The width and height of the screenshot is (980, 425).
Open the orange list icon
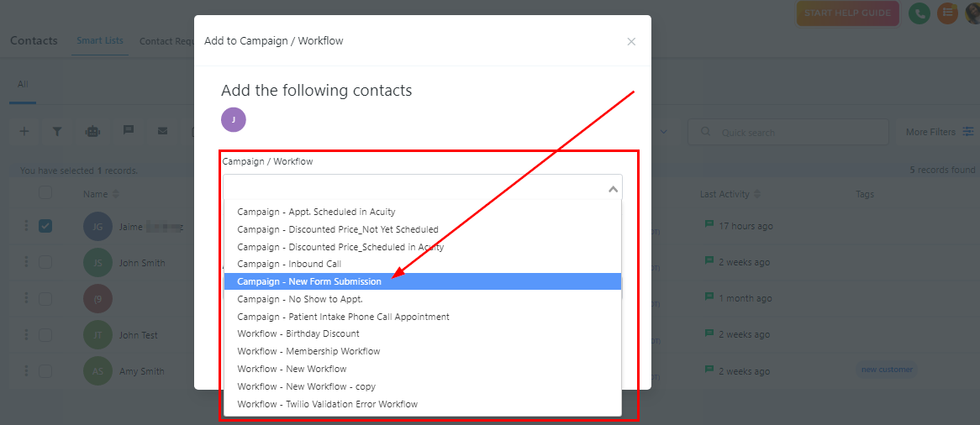point(948,13)
